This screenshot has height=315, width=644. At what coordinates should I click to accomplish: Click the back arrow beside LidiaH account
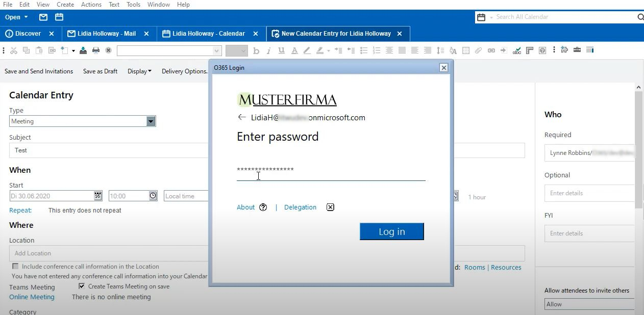click(x=242, y=117)
